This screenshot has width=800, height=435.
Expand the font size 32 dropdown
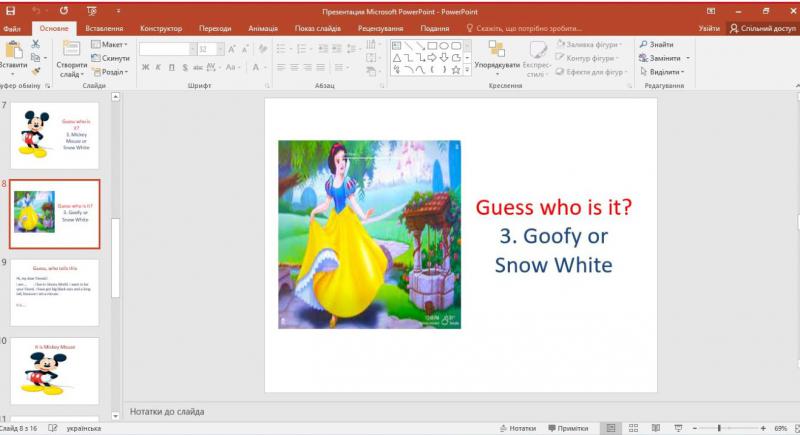(220, 49)
